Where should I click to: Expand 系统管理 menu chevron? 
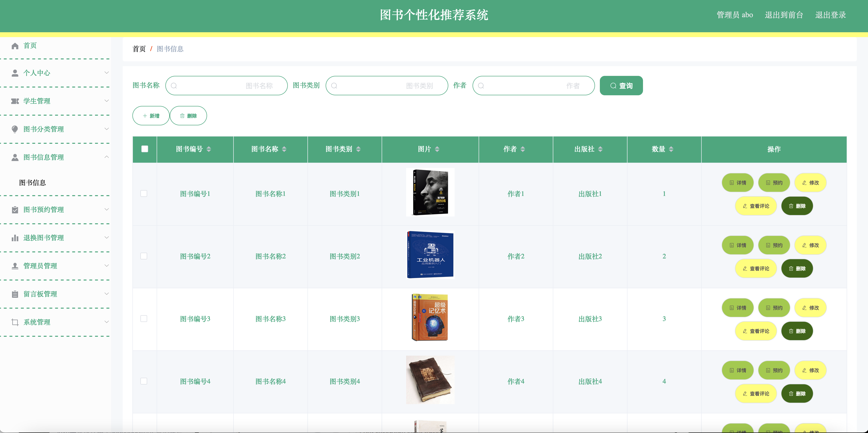pyautogui.click(x=106, y=322)
